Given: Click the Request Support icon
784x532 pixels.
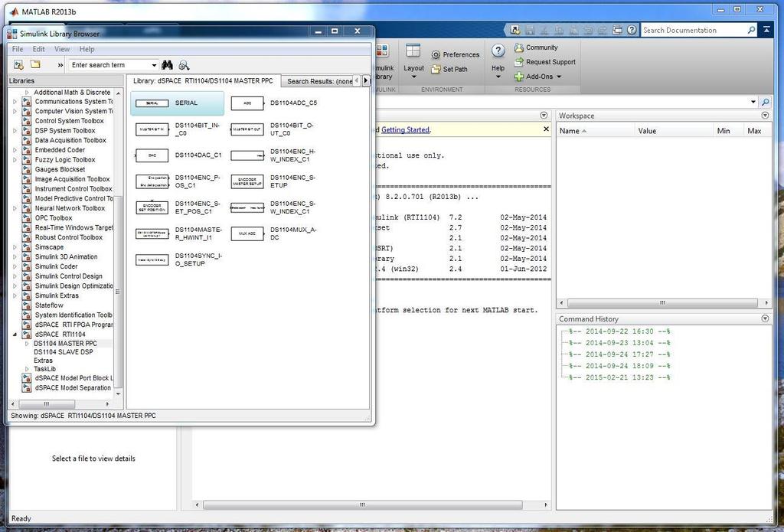Looking at the screenshot, I should [519, 62].
